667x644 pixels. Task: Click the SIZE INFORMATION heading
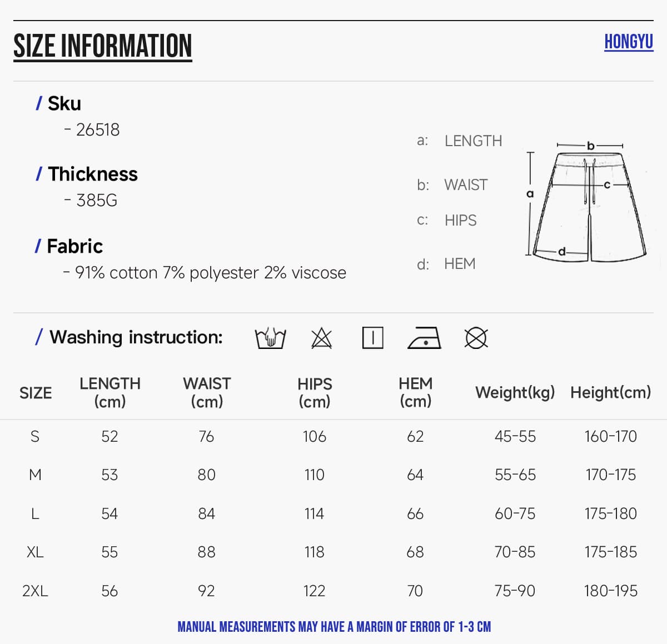click(x=103, y=46)
